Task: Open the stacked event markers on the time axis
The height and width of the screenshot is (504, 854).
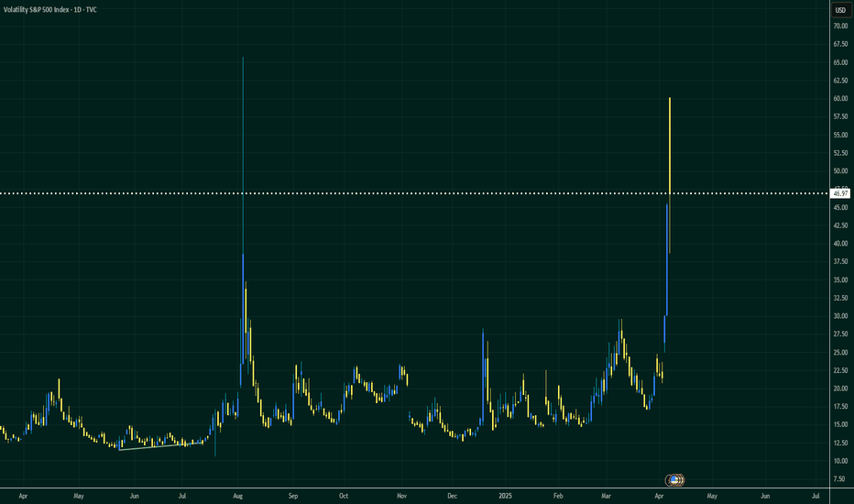Action: [x=675, y=480]
